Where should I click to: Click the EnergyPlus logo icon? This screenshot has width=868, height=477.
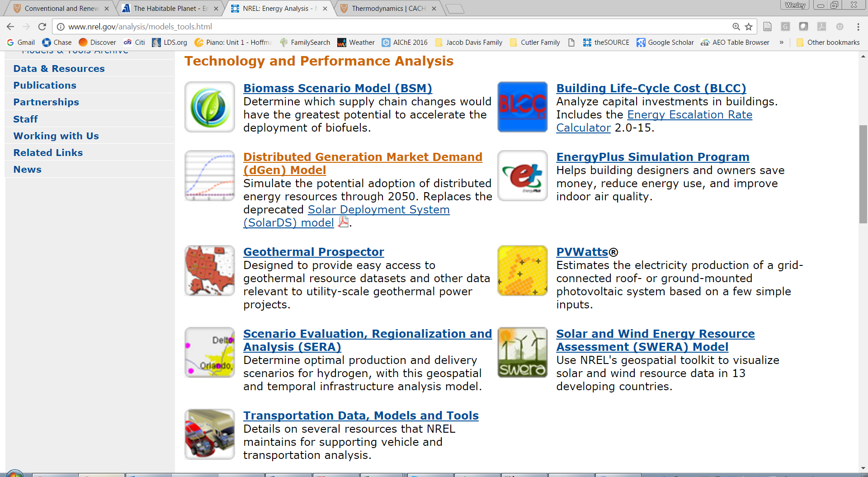[522, 176]
